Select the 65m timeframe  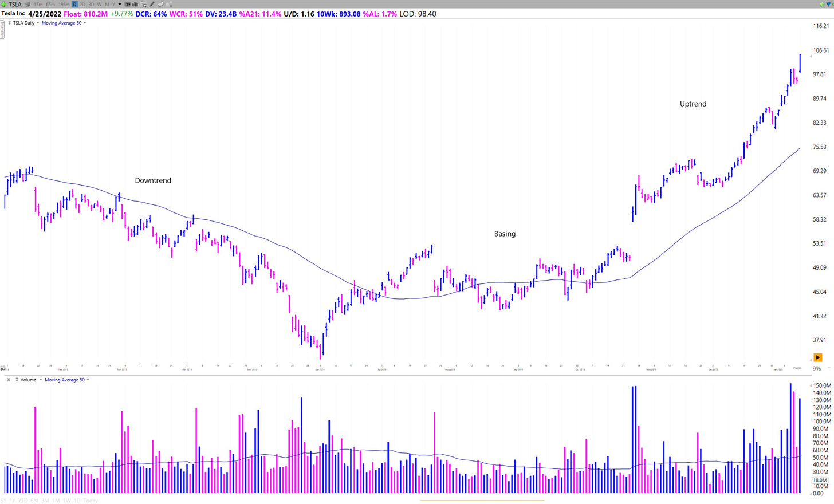pos(50,5)
